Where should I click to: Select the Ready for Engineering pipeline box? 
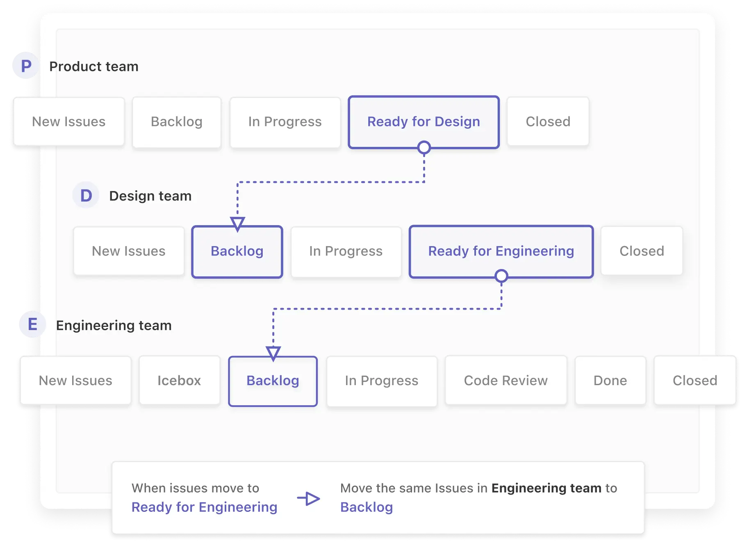click(501, 251)
